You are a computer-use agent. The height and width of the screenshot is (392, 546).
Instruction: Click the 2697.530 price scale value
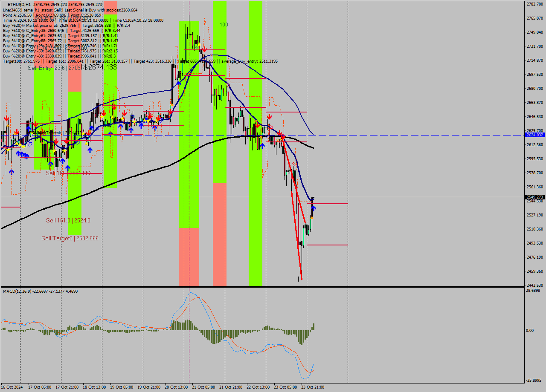click(535, 74)
